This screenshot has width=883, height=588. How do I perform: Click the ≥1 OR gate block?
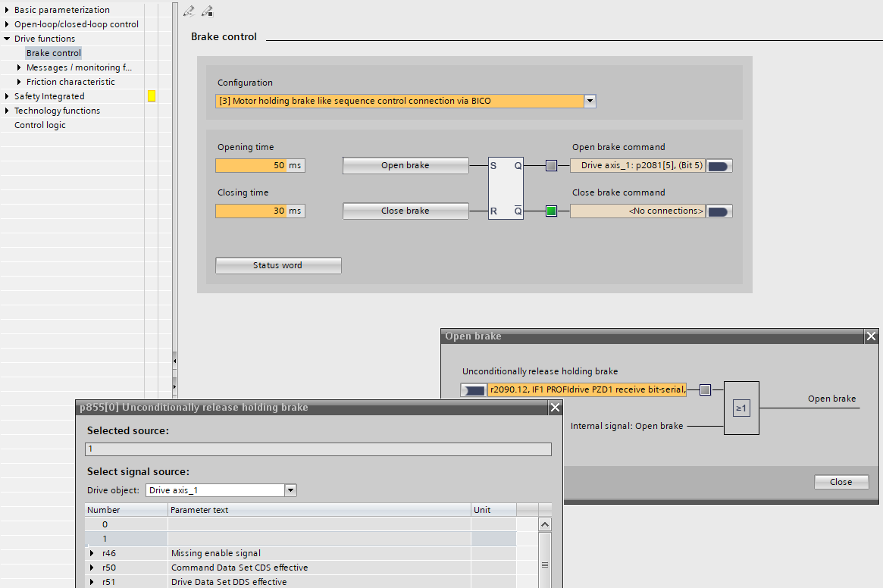tap(741, 408)
